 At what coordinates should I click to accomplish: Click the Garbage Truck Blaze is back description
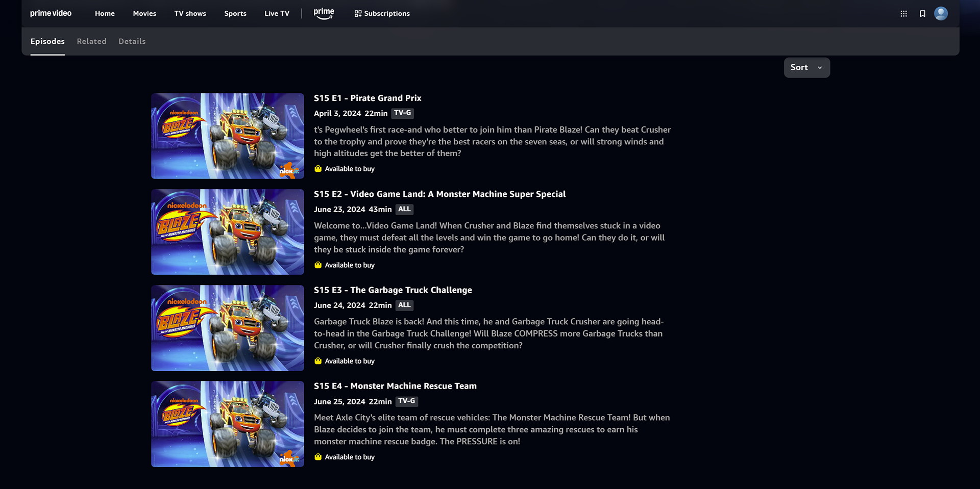(x=489, y=333)
